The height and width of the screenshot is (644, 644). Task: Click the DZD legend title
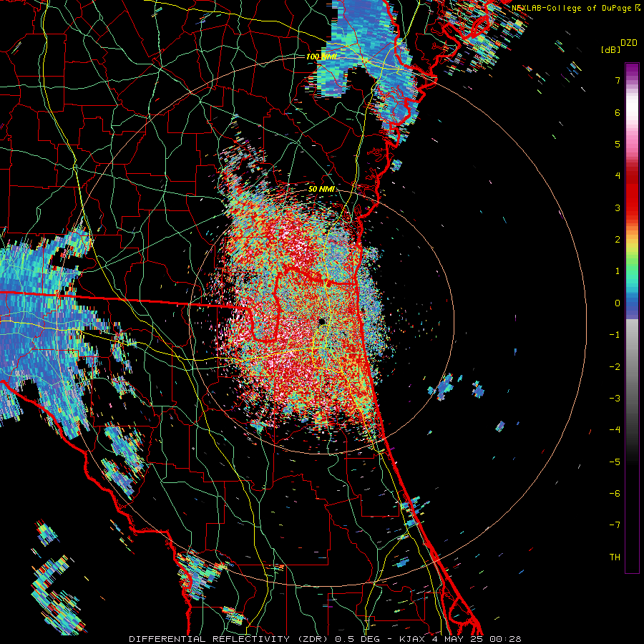coord(629,43)
